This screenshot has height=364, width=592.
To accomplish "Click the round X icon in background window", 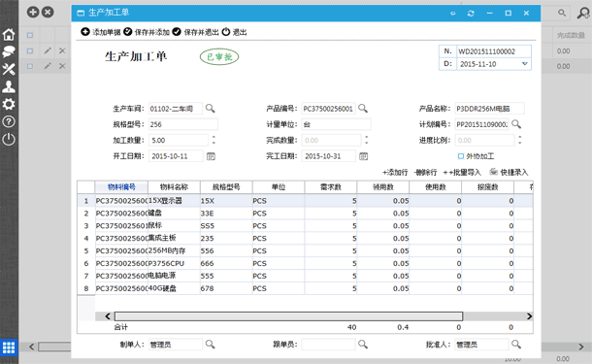I will tap(48, 12).
